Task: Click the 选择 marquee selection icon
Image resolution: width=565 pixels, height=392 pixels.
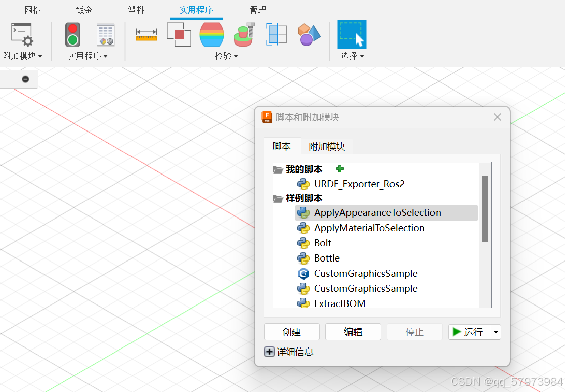Action: pyautogui.click(x=352, y=34)
